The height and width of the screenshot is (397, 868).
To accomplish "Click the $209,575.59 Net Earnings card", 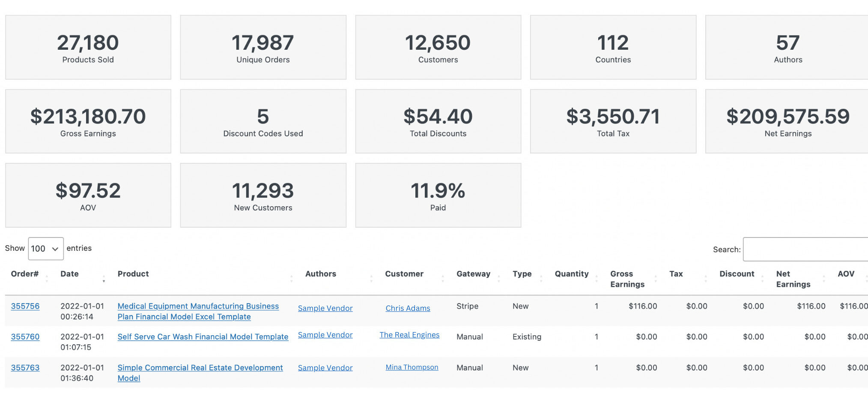I will 787,121.
